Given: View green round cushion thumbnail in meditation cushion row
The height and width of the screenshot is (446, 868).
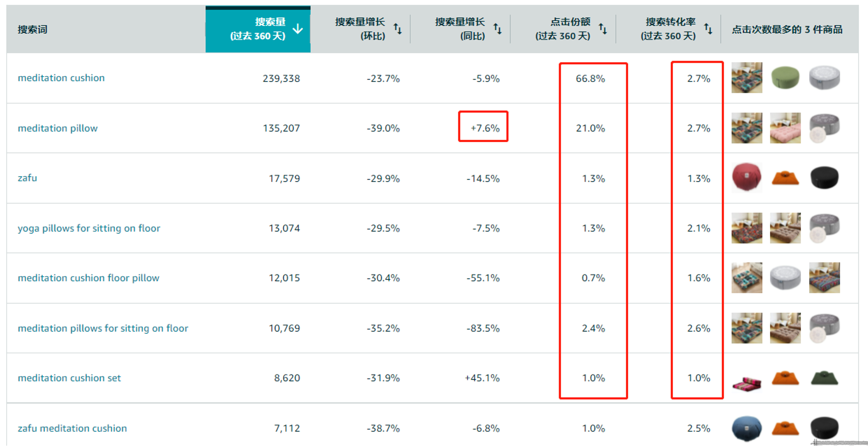Looking at the screenshot, I should (x=785, y=78).
